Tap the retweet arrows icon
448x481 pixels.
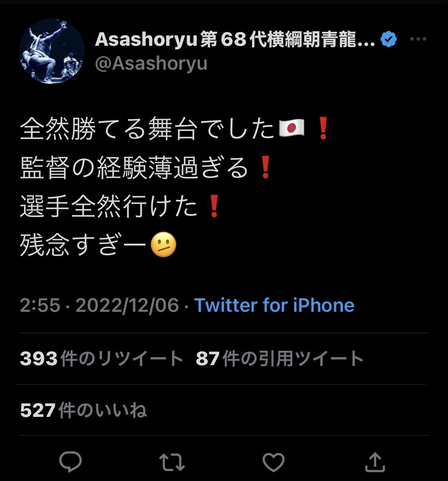point(172,462)
